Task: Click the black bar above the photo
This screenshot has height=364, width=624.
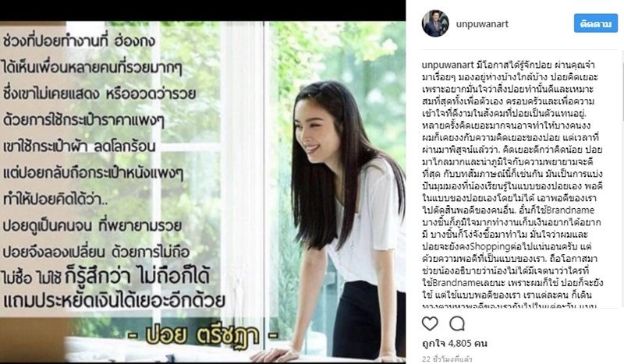Action: coord(203,10)
